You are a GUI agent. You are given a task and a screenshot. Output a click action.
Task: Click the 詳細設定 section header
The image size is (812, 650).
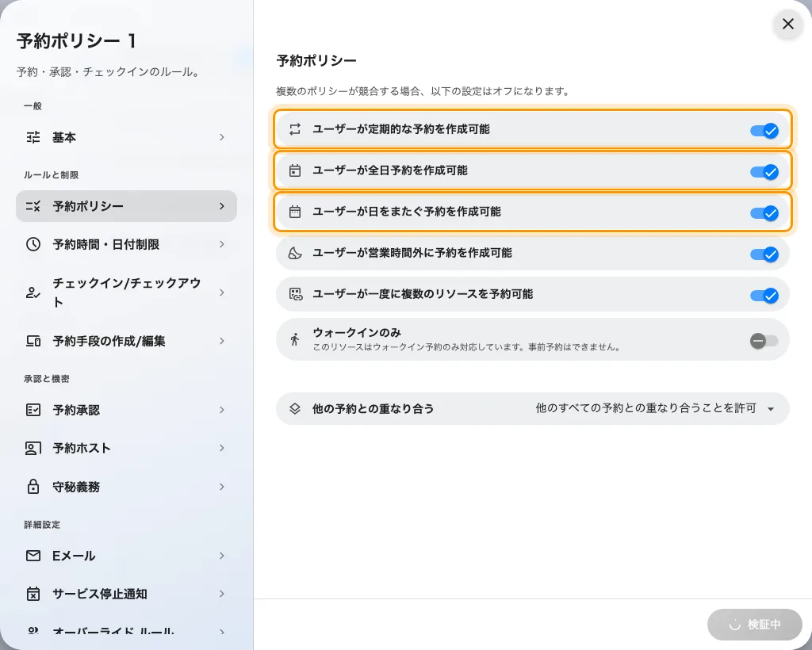pyautogui.click(x=42, y=525)
